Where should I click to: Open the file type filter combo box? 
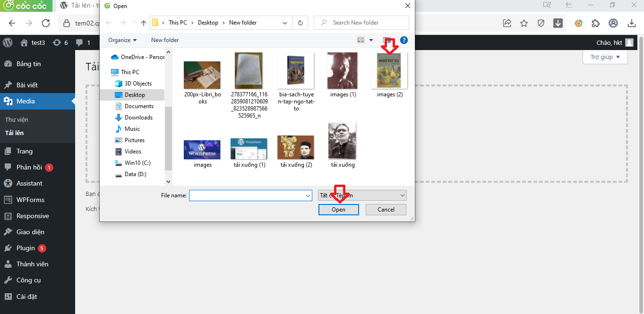click(362, 195)
